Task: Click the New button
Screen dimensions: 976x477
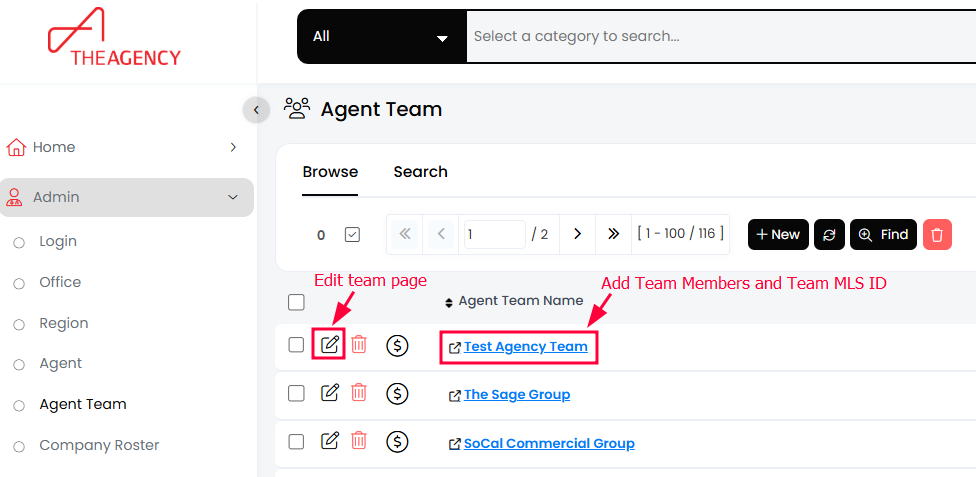Action: tap(777, 234)
